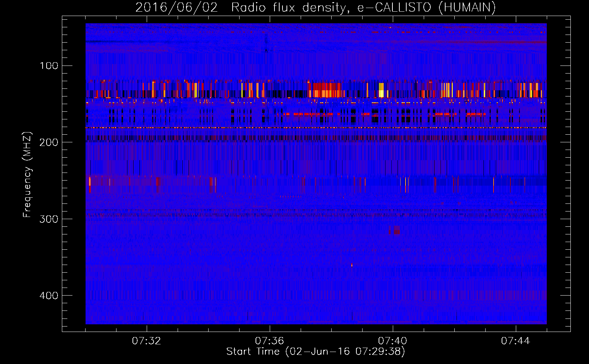Click the 200 frequency axis label

49,142
